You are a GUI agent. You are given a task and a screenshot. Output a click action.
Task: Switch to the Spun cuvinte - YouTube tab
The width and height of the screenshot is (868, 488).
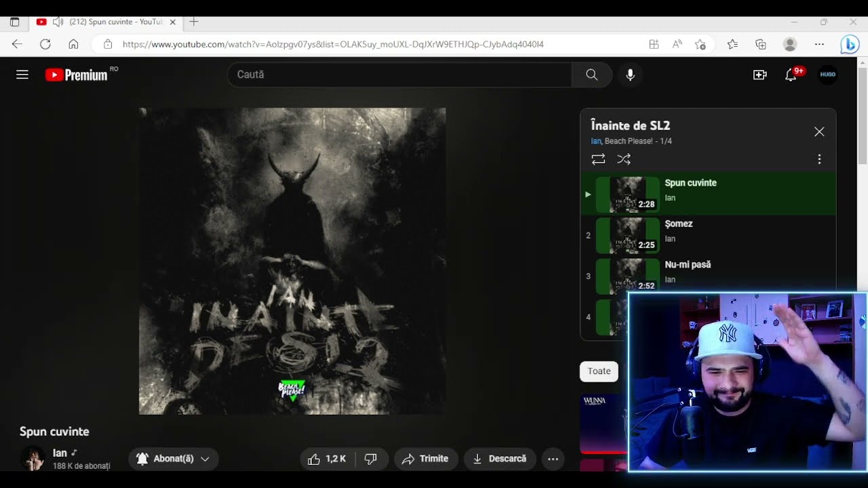click(106, 22)
